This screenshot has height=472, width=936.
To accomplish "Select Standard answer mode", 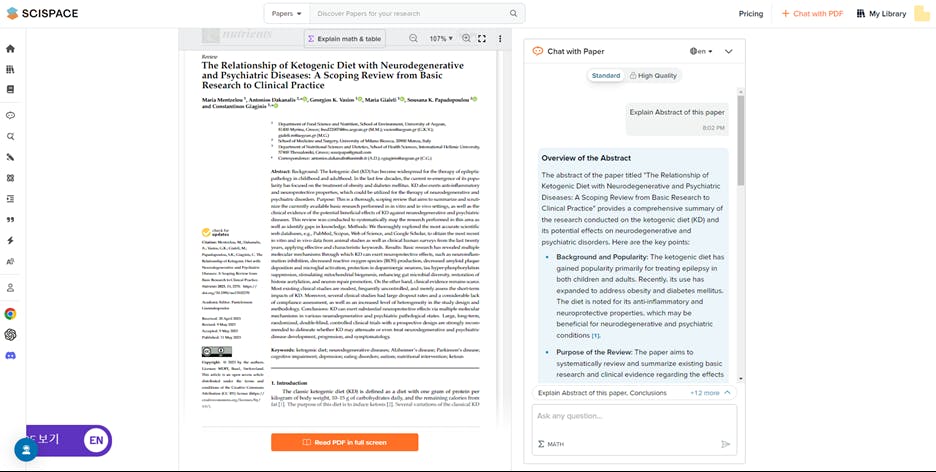I will [606, 76].
